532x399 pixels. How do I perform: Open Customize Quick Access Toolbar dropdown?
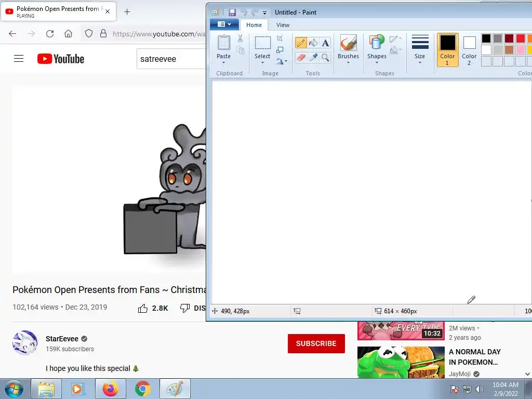(x=264, y=13)
